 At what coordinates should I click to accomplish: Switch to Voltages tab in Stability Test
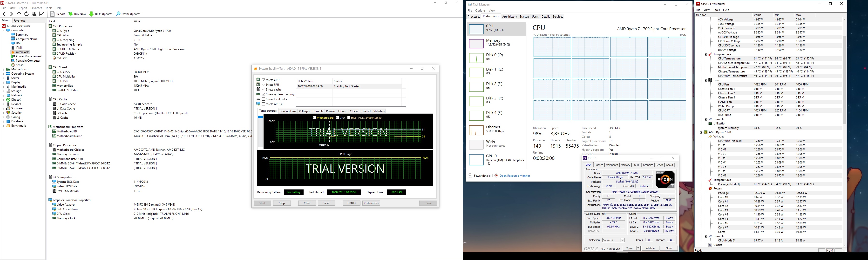(304, 111)
